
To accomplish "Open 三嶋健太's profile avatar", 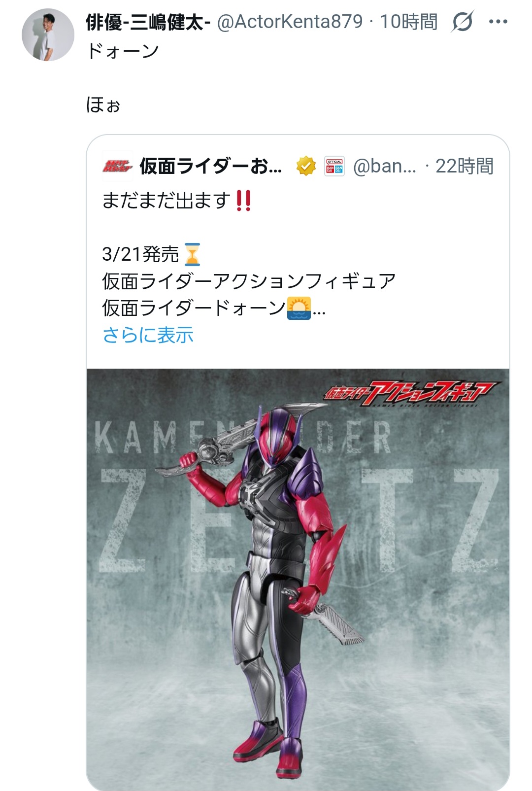I will click(48, 34).
